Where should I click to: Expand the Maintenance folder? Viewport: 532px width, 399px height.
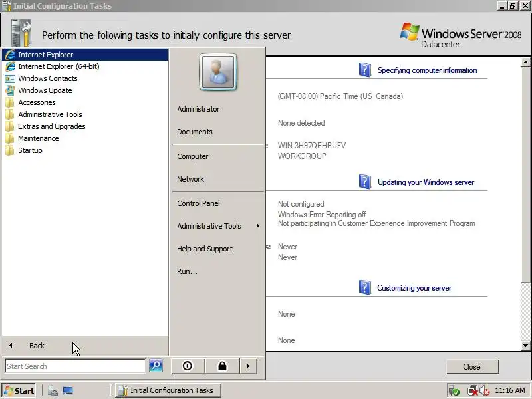click(x=85, y=138)
